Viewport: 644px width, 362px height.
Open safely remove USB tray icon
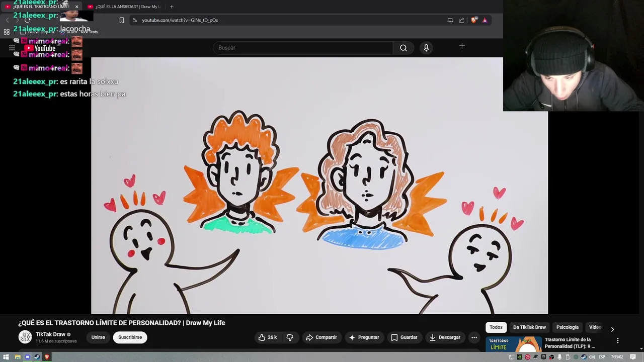pos(568,357)
